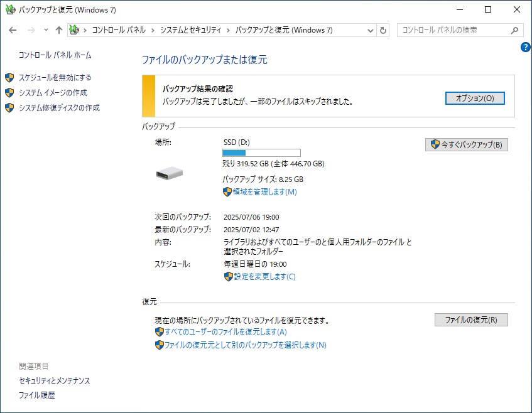Click the バックアップ結果の確認 heading
The image size is (532, 413).
coord(198,89)
